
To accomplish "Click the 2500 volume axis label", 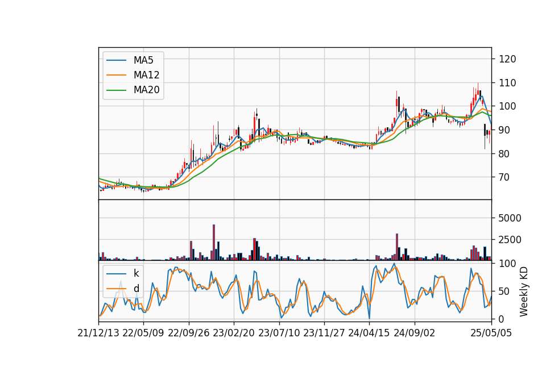I will tap(510, 240).
